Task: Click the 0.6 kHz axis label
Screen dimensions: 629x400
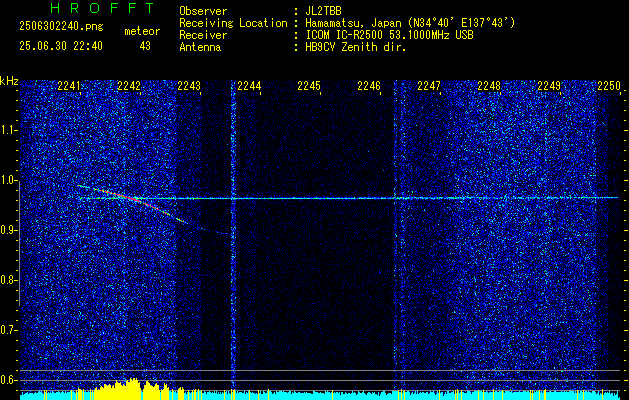Action: point(9,380)
